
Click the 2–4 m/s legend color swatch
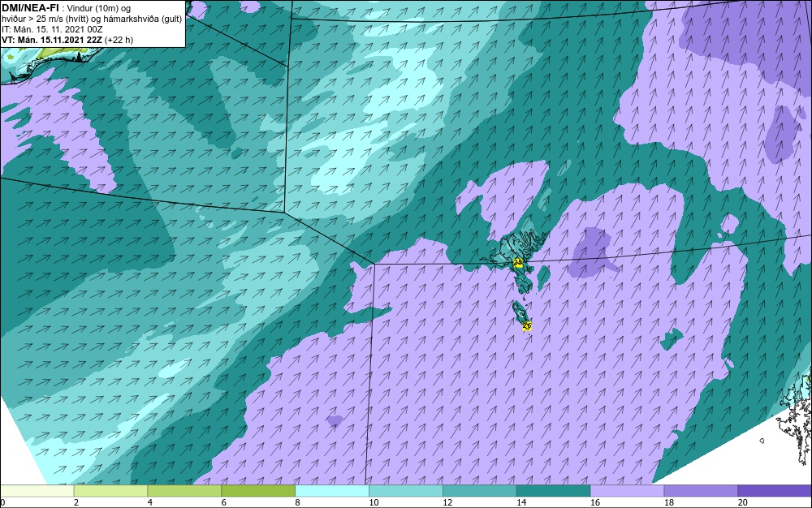(110, 491)
